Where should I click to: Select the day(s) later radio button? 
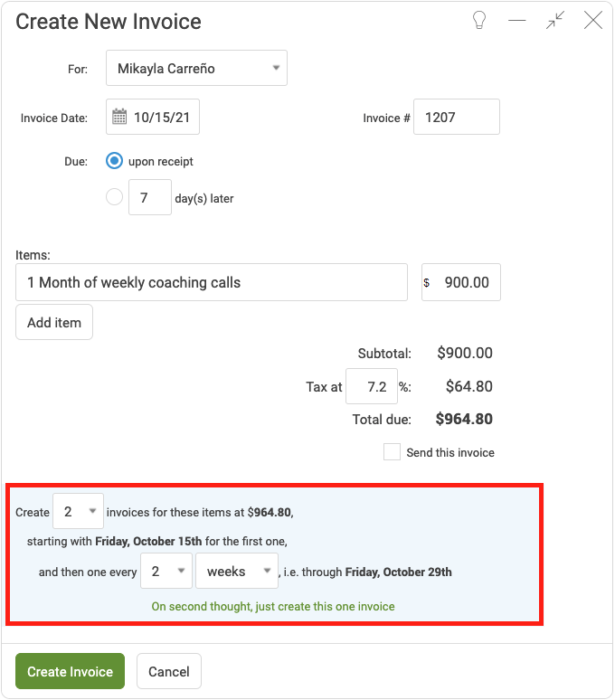point(114,197)
